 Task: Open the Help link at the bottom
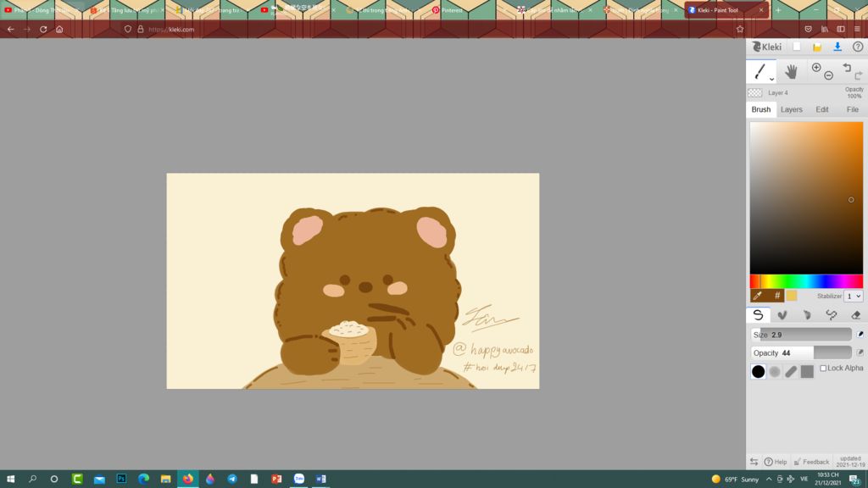[775, 462]
